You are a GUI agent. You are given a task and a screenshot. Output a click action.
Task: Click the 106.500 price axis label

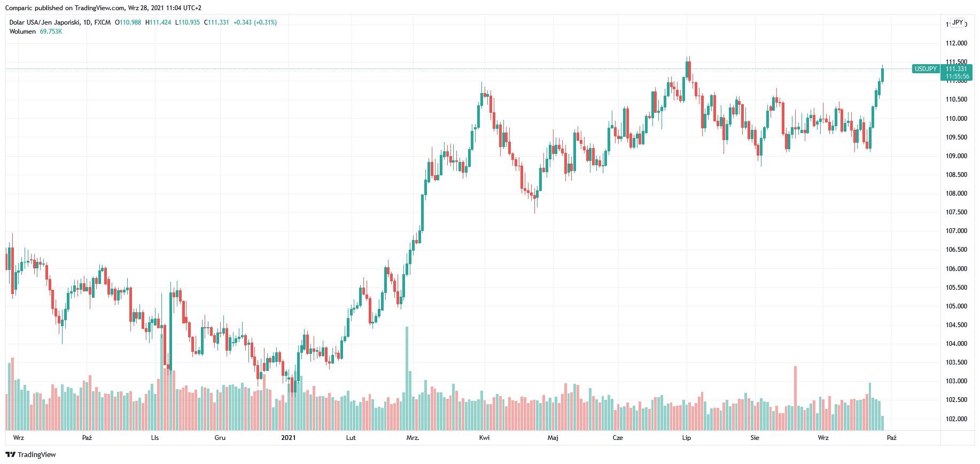point(956,250)
